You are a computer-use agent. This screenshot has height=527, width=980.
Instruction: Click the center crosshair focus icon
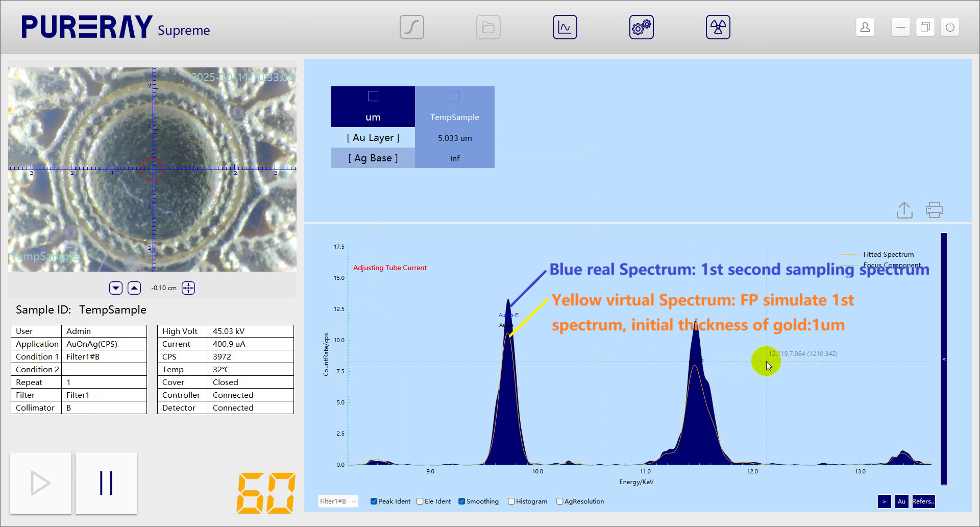[x=188, y=288]
